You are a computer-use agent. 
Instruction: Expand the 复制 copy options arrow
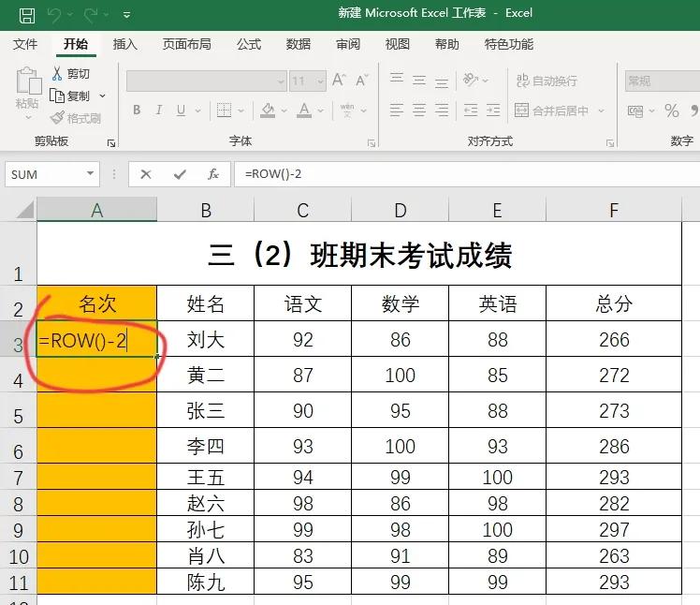coord(102,96)
